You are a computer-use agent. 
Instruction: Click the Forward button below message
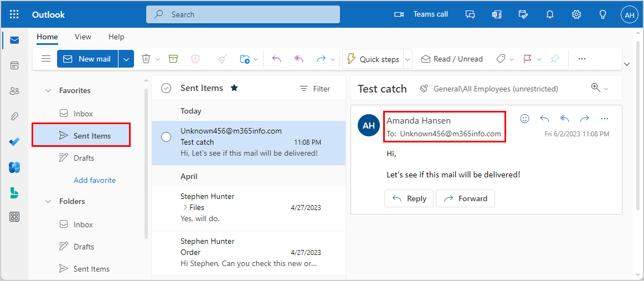coord(465,198)
